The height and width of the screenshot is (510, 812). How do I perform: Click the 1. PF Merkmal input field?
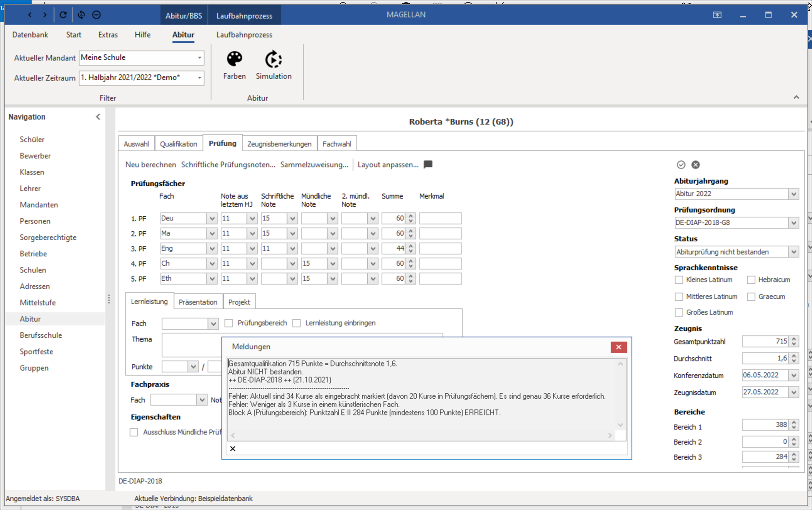(x=440, y=218)
